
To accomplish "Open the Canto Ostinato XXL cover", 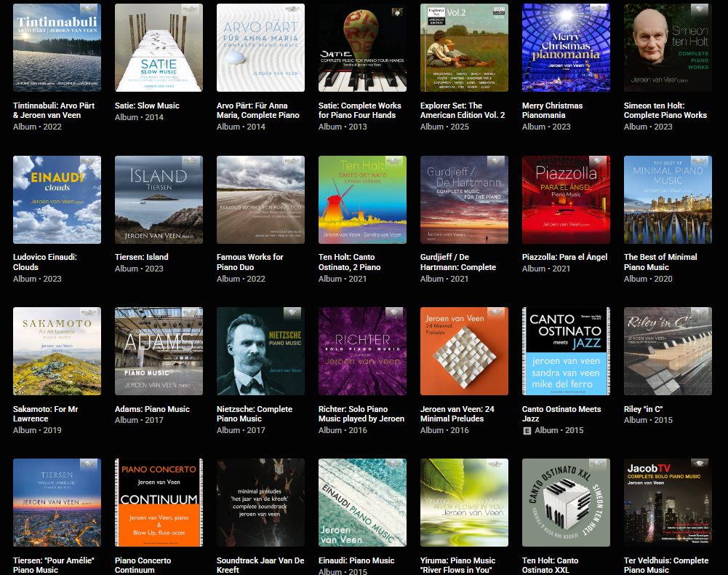I will click(x=566, y=502).
